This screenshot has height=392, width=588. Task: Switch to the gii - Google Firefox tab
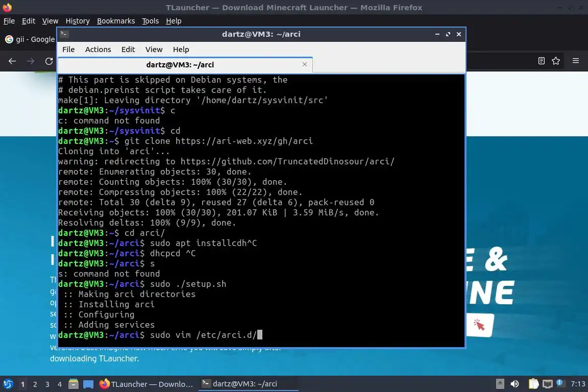30,39
